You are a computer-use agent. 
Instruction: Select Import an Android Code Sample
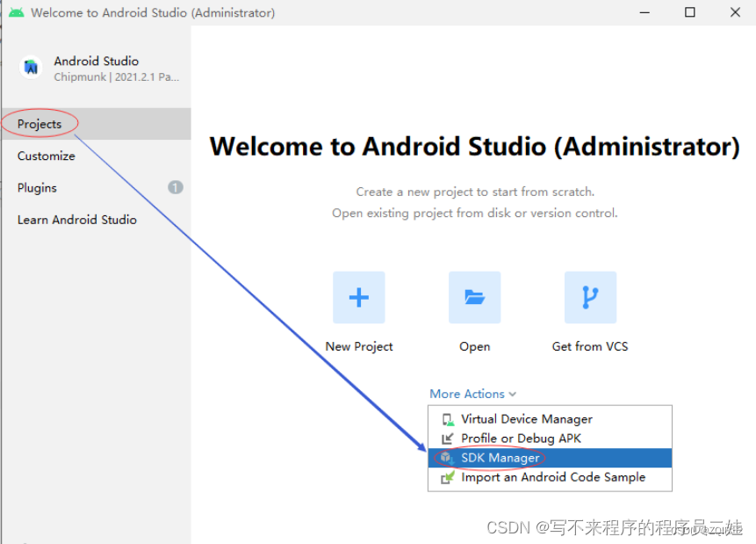[x=550, y=477]
